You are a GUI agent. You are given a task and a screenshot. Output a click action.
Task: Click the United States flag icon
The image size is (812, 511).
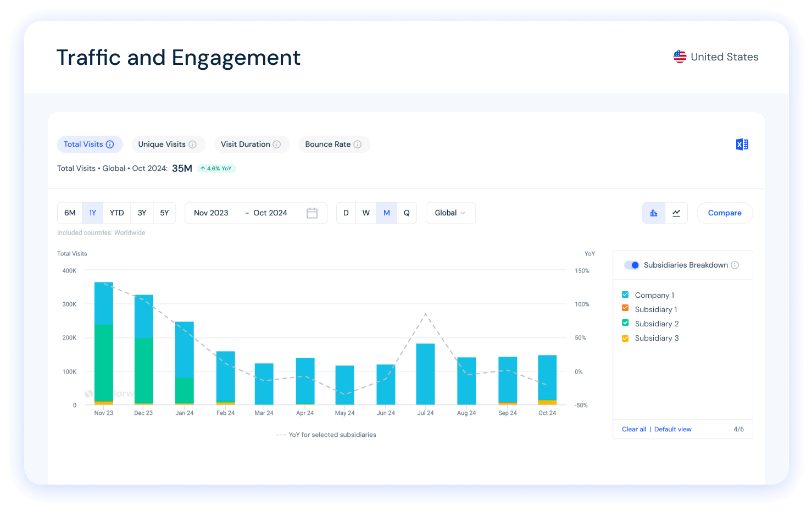pos(680,56)
